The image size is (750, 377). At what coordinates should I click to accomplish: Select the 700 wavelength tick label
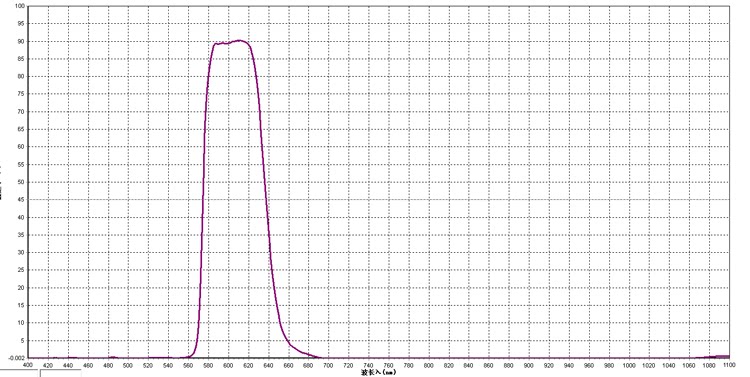coord(328,366)
